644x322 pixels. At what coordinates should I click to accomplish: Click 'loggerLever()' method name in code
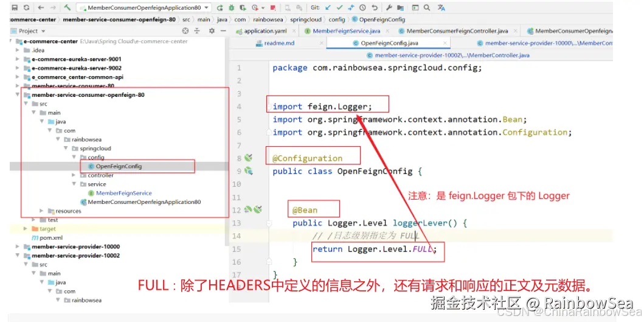[424, 223]
